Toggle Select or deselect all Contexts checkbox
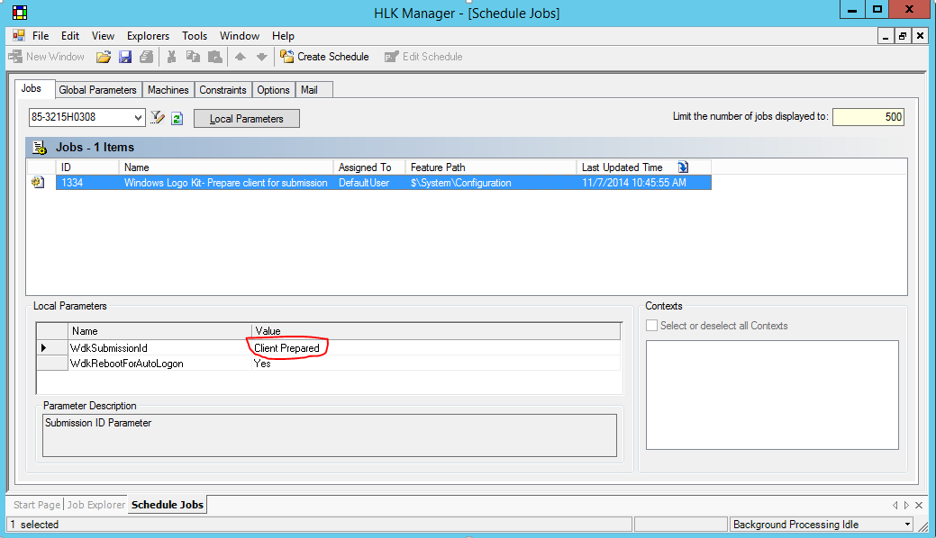The image size is (936, 538). click(652, 326)
